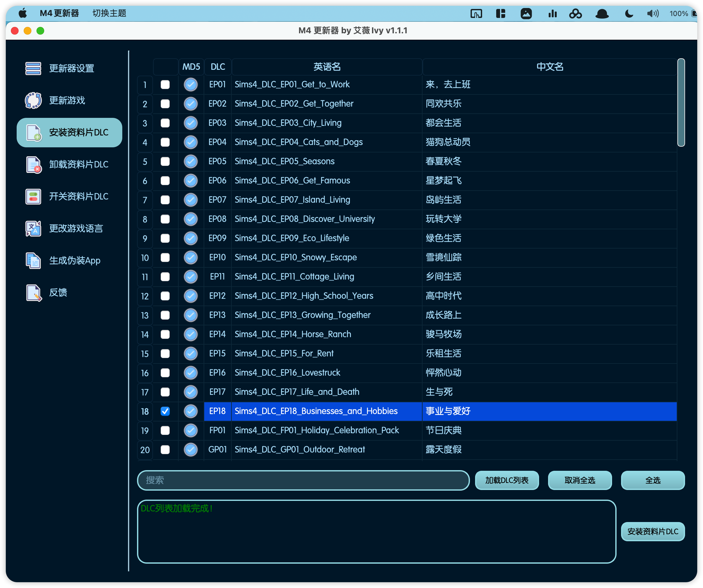Check the EP04 Cats and Dogs checkbox
Viewport: 703px width, 588px height.
pos(165,142)
